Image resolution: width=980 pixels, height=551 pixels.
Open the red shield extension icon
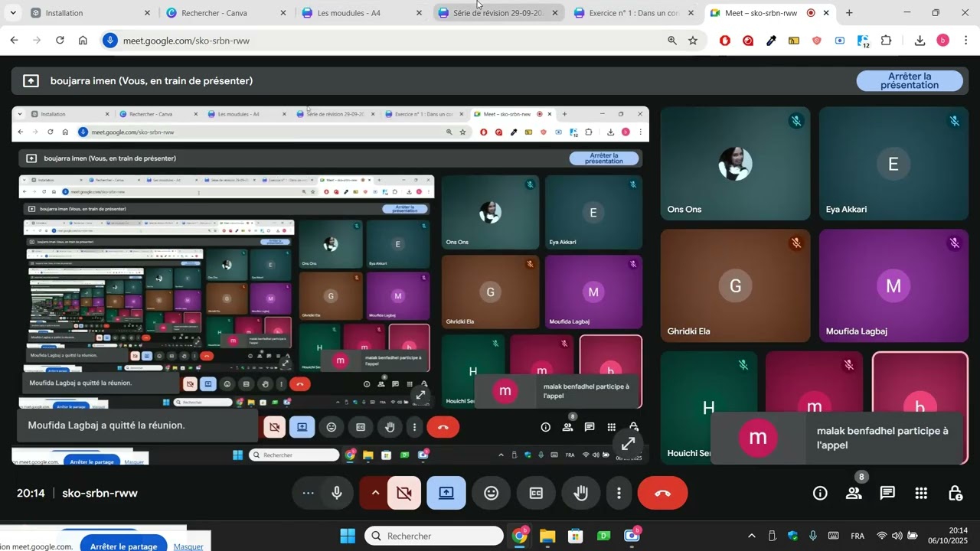pos(817,41)
